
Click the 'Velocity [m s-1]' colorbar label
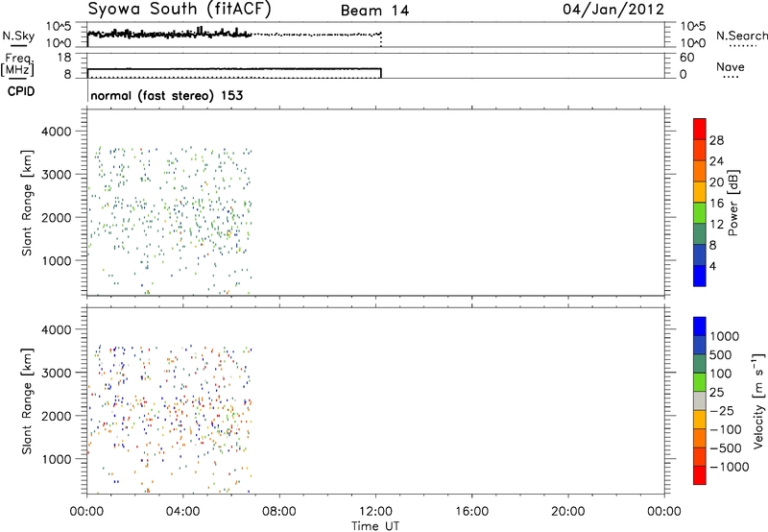coord(758,400)
